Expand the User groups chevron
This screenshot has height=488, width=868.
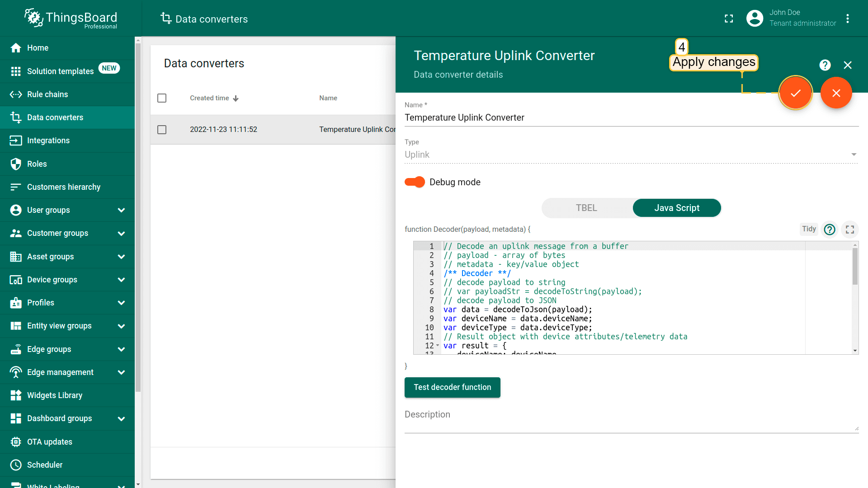point(121,210)
